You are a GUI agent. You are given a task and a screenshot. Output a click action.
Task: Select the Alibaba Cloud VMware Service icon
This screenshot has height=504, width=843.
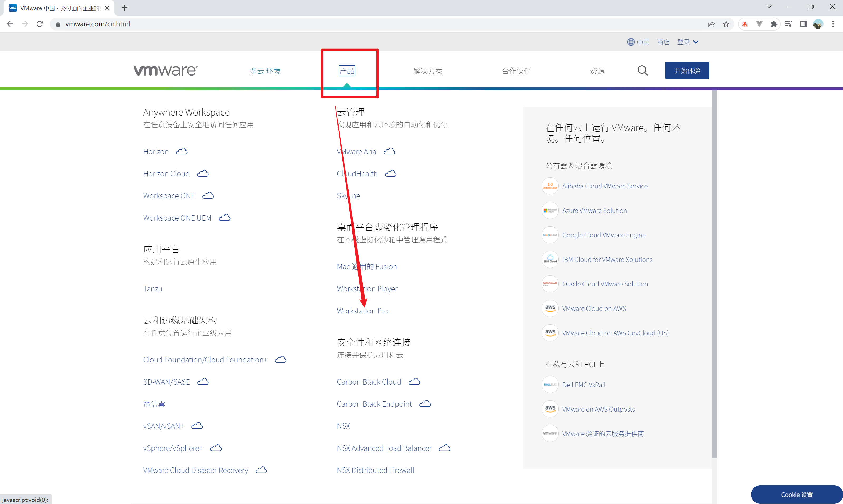point(550,186)
